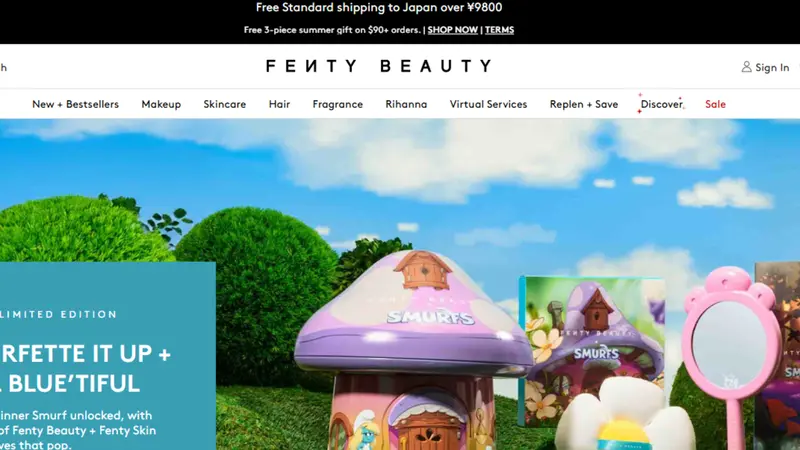Click the SHOP NOW banner link

pyautogui.click(x=453, y=30)
